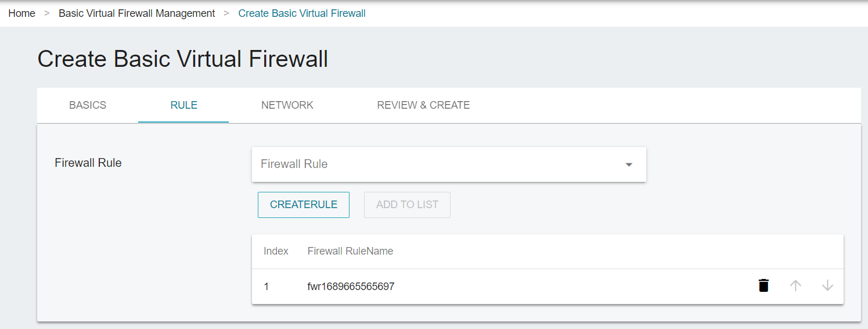Click Create Basic Virtual Firewall breadcrumb
Screen dimensions: 868x329
click(x=302, y=13)
